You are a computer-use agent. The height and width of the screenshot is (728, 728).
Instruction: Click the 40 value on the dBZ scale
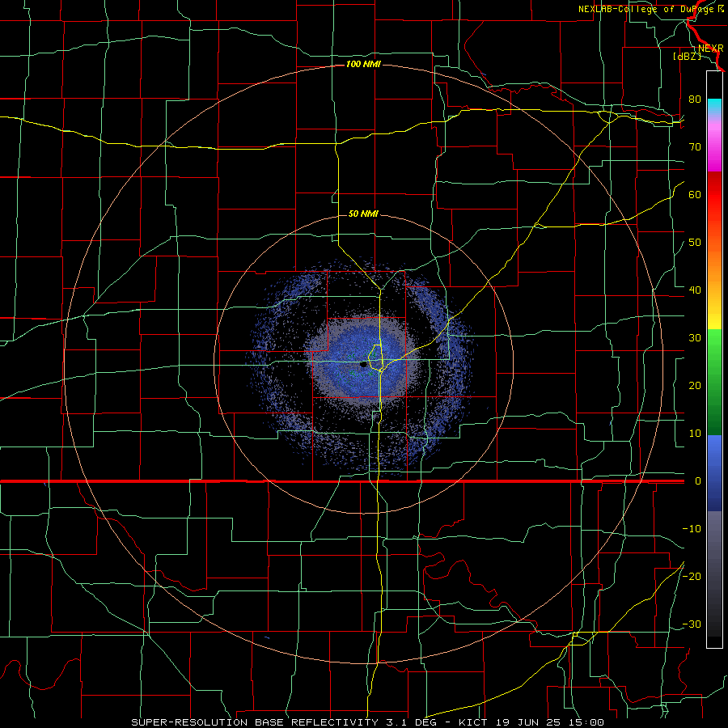(695, 290)
